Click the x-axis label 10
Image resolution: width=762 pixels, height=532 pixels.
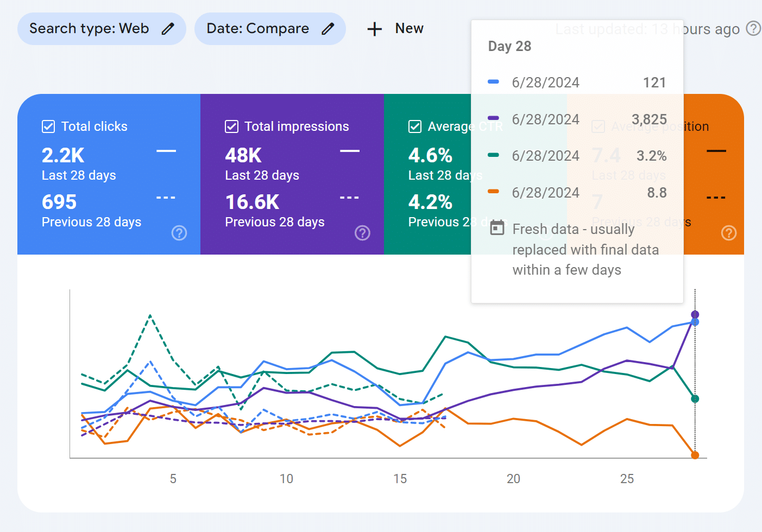[286, 479]
